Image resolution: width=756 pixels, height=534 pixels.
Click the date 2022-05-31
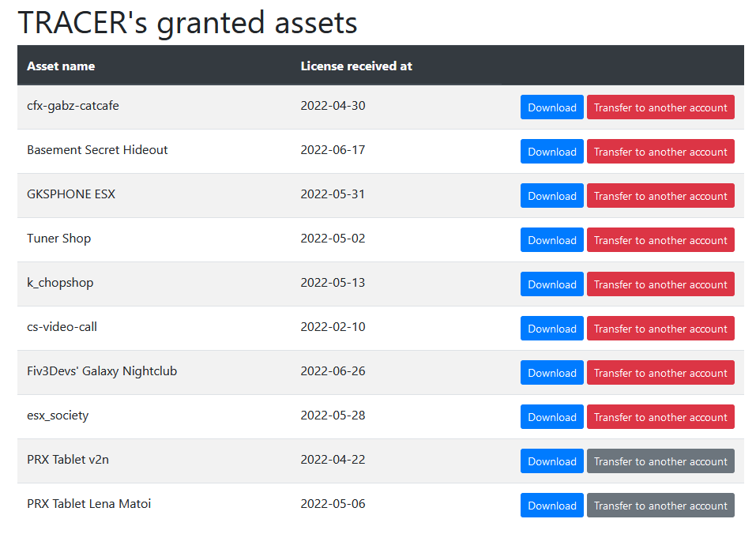tap(333, 194)
